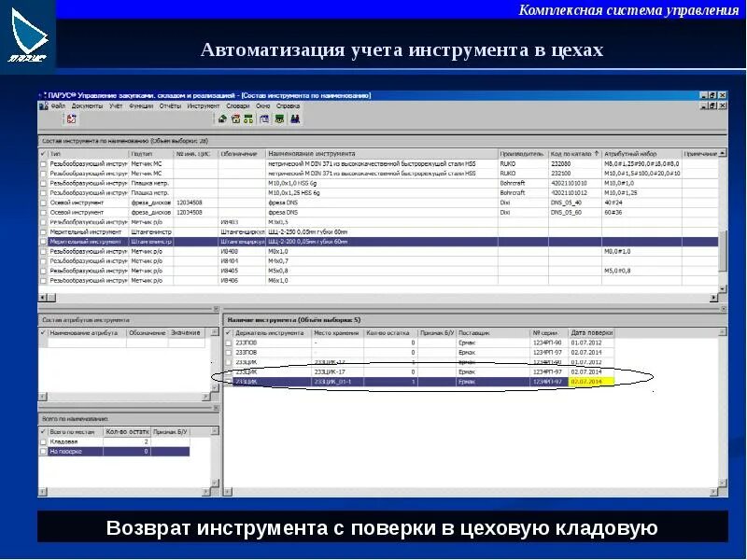Open the Окно menu
Image resolution: width=747 pixels, height=560 pixels.
(x=263, y=106)
